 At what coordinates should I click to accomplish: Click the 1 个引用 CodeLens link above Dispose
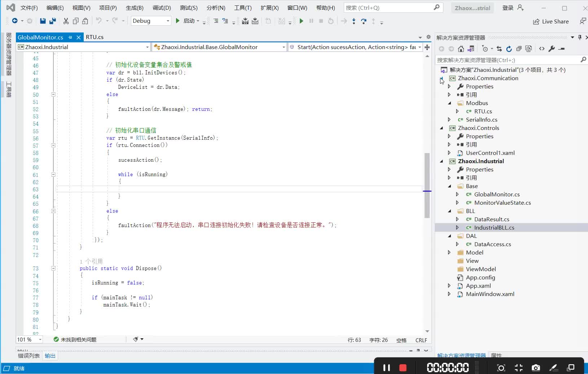coord(91,261)
